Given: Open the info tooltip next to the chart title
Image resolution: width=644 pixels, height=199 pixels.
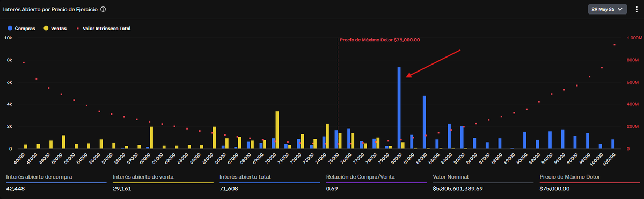Looking at the screenshot, I should pos(103,9).
